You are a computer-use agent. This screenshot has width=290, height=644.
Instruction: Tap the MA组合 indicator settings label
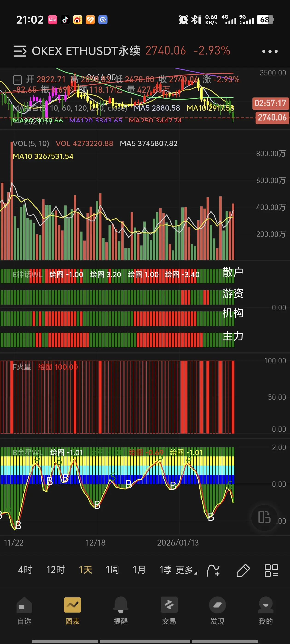70,108
